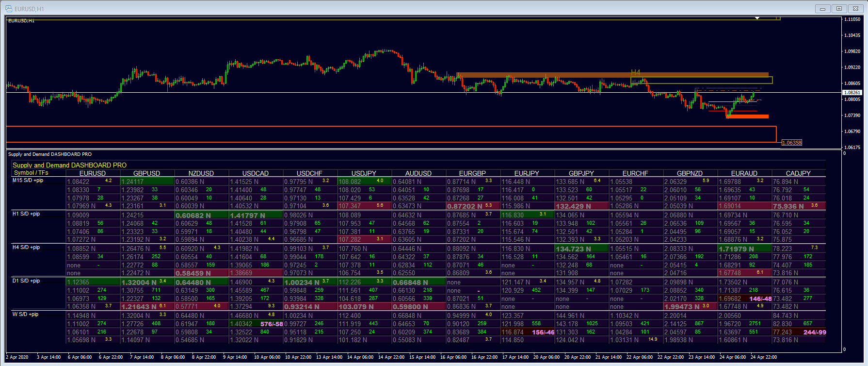Click the red 1.99473 N cell
Screen dimensions: 868x366
point(690,307)
